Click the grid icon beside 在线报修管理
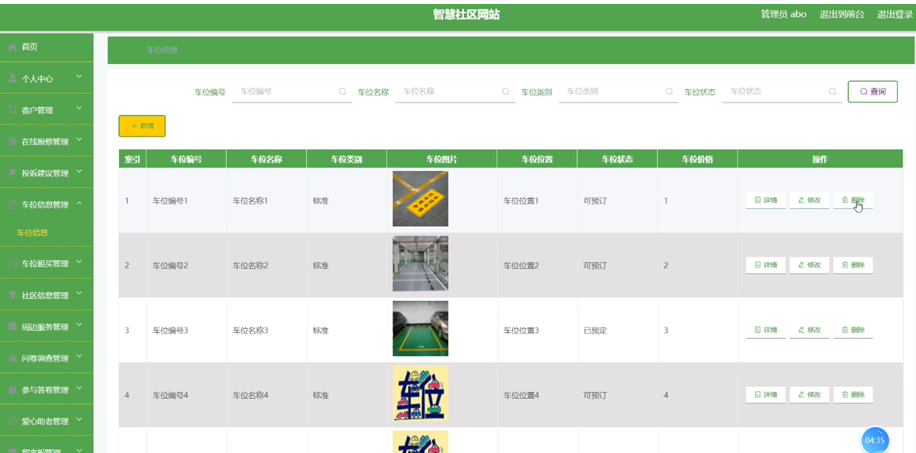The image size is (916, 453). (12, 141)
